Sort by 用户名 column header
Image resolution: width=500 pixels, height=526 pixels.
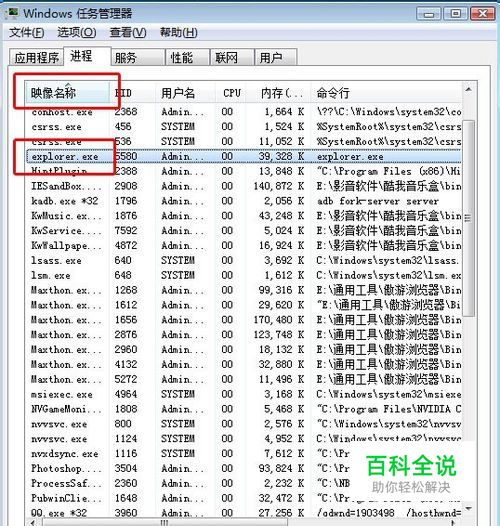(x=185, y=93)
